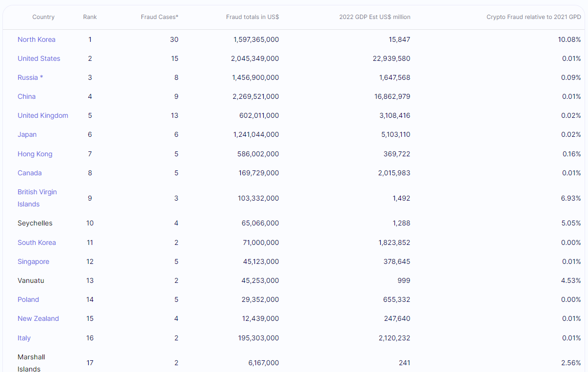Click the South Korea link

click(x=37, y=242)
